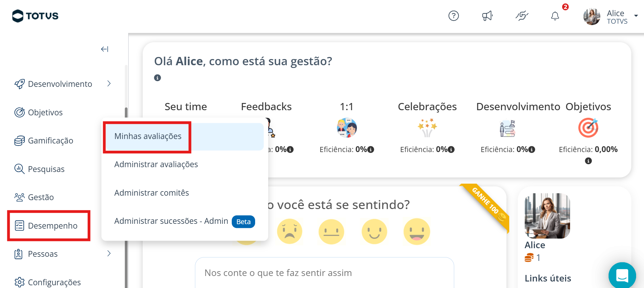Select the neutral face mood emoji

click(331, 231)
